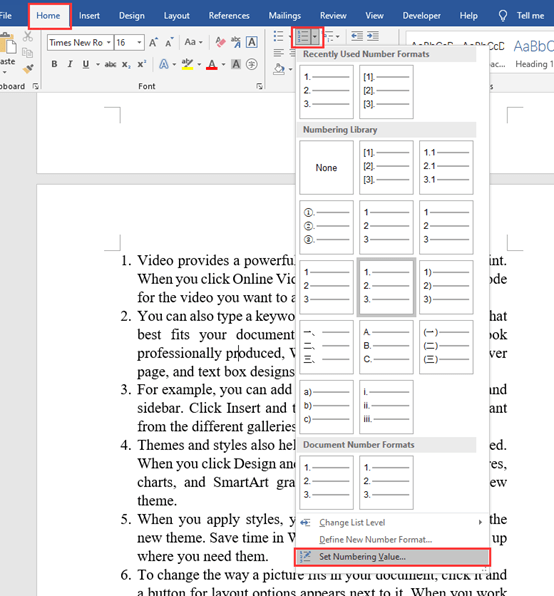Viewport: 554px width, 596px height.
Task: Open the Mailings tab
Action: [285, 16]
